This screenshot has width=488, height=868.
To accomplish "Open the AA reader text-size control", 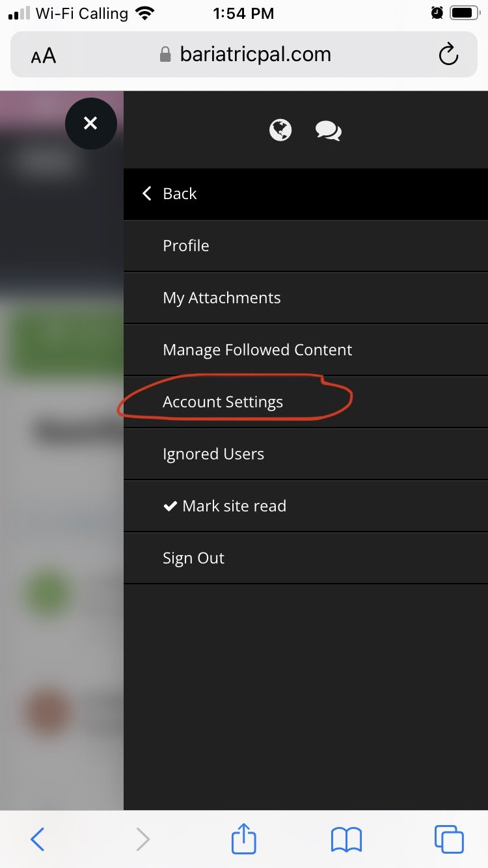I will pos(44,56).
